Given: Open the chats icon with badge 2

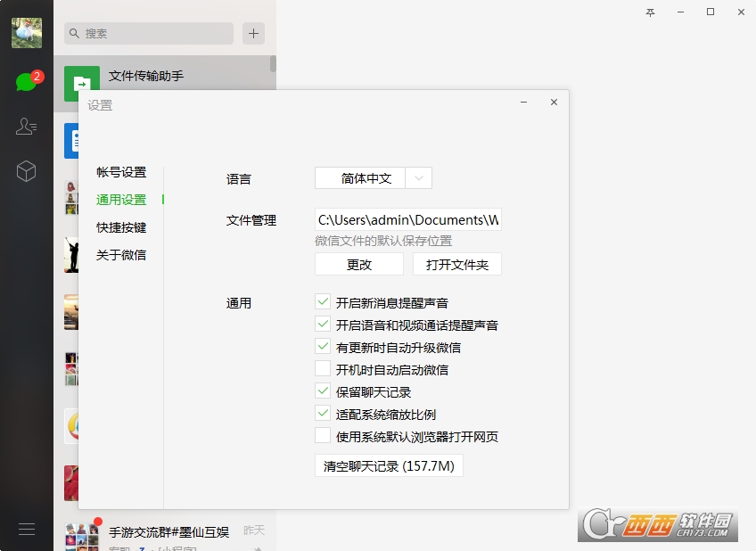Looking at the screenshot, I should (28, 81).
